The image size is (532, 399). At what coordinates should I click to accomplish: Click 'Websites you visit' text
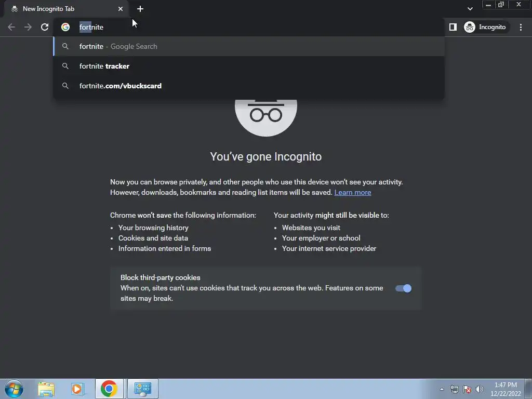click(311, 228)
